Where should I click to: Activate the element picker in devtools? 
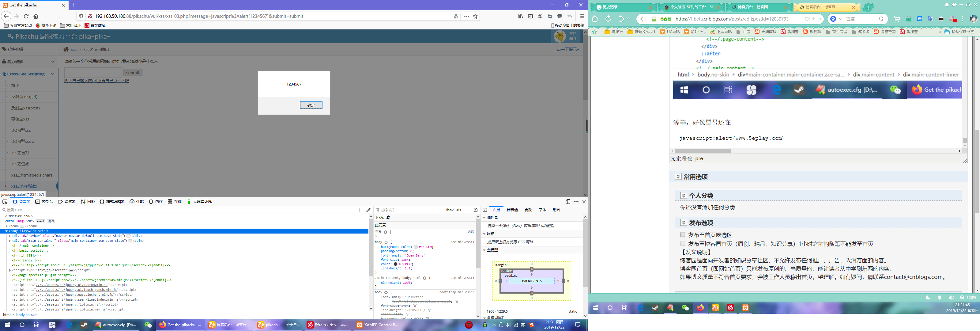(x=5, y=201)
